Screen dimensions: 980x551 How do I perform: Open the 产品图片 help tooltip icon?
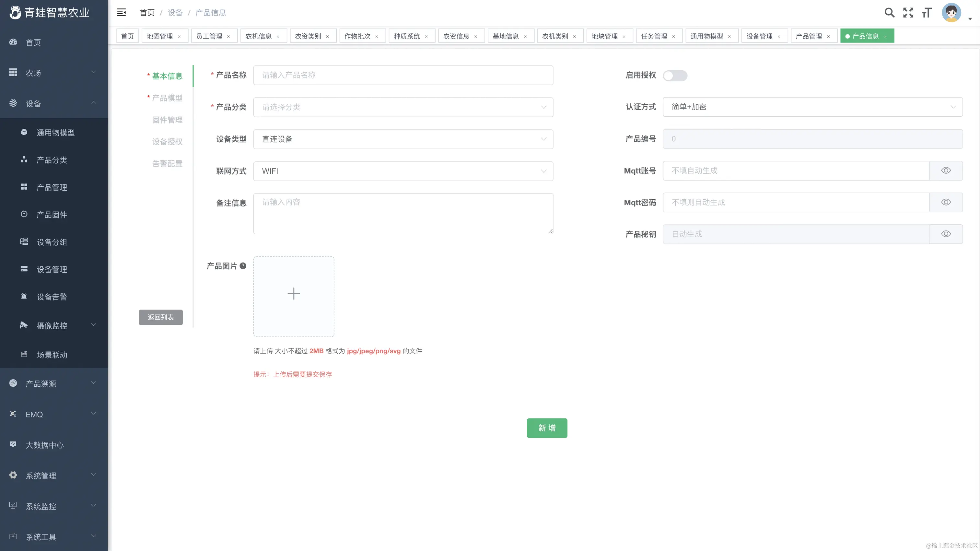click(243, 266)
